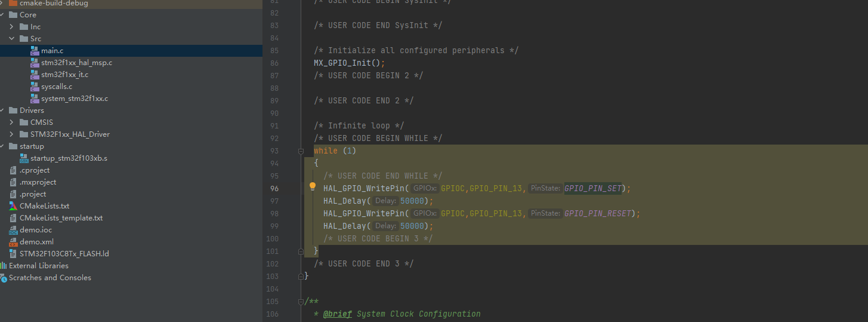Collapse the Src folder
Viewport: 868px width, 322px height.
[x=11, y=39]
